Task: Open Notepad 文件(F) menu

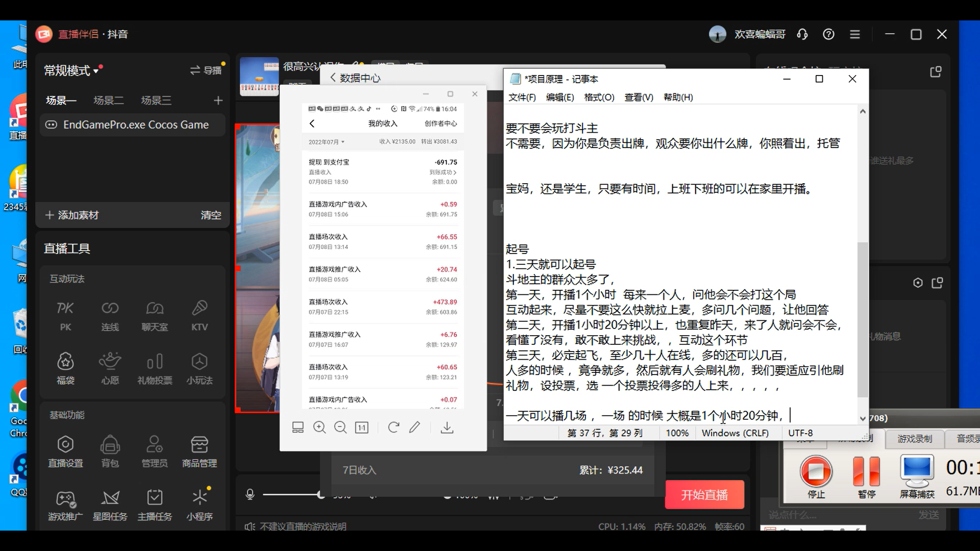Action: 522,97
